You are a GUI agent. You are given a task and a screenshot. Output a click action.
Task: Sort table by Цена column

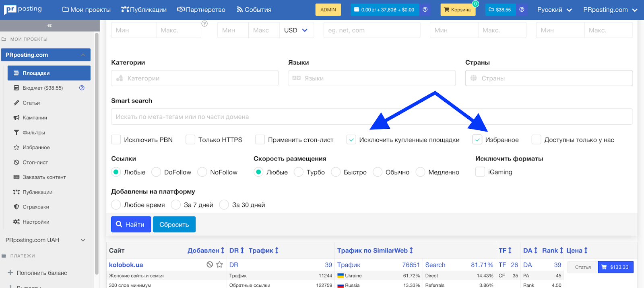(x=577, y=250)
